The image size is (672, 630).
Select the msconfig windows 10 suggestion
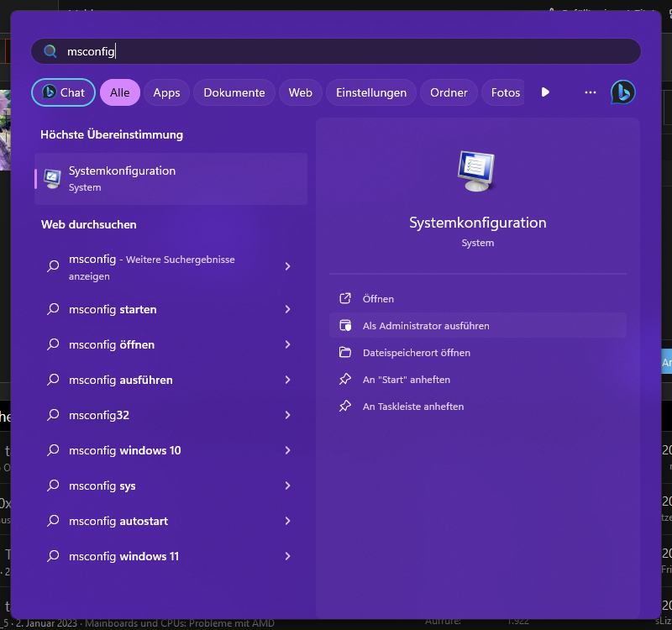[171, 450]
